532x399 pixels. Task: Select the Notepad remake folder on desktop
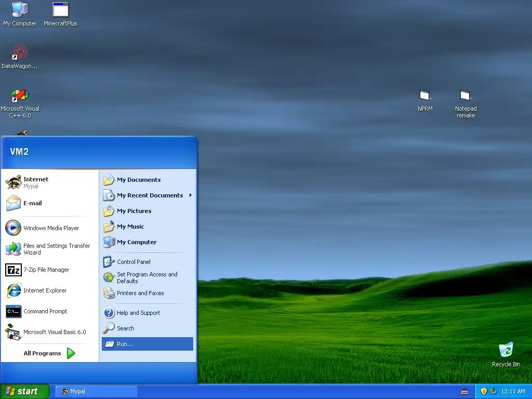click(x=465, y=103)
